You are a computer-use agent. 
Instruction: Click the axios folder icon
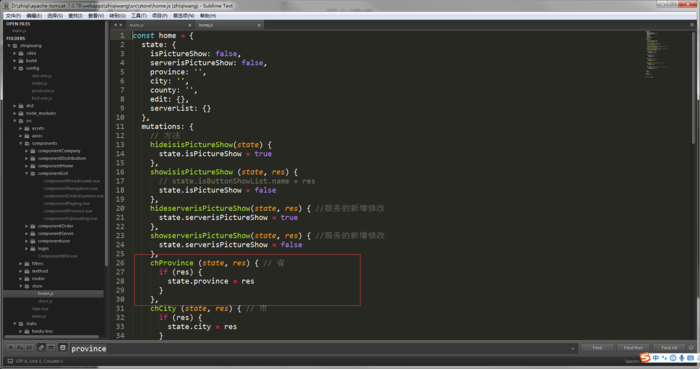27,136
